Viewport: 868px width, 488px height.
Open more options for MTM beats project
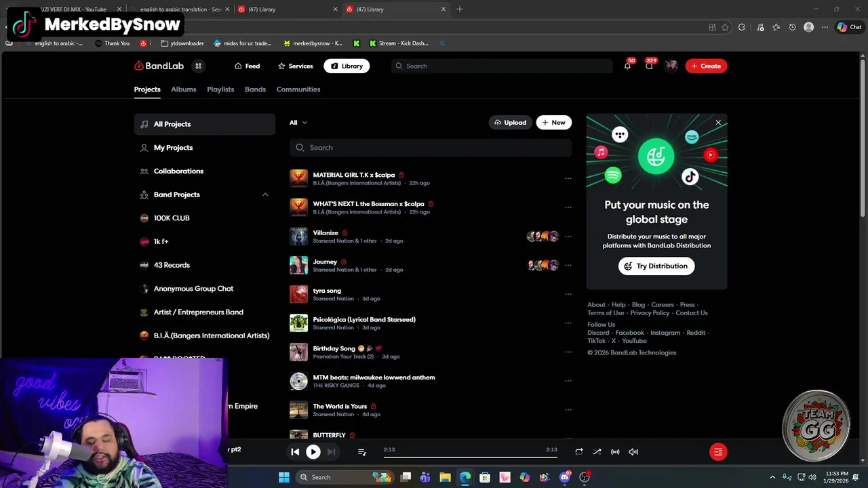click(568, 381)
